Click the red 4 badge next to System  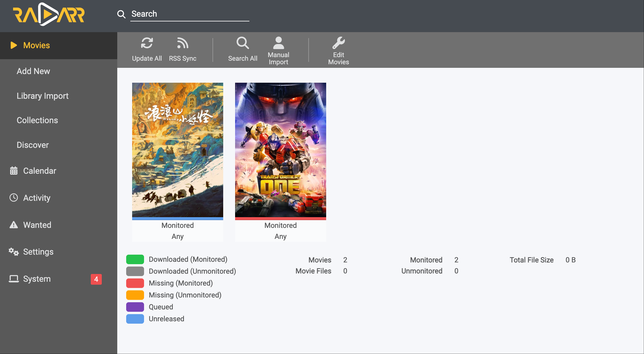pyautogui.click(x=96, y=279)
